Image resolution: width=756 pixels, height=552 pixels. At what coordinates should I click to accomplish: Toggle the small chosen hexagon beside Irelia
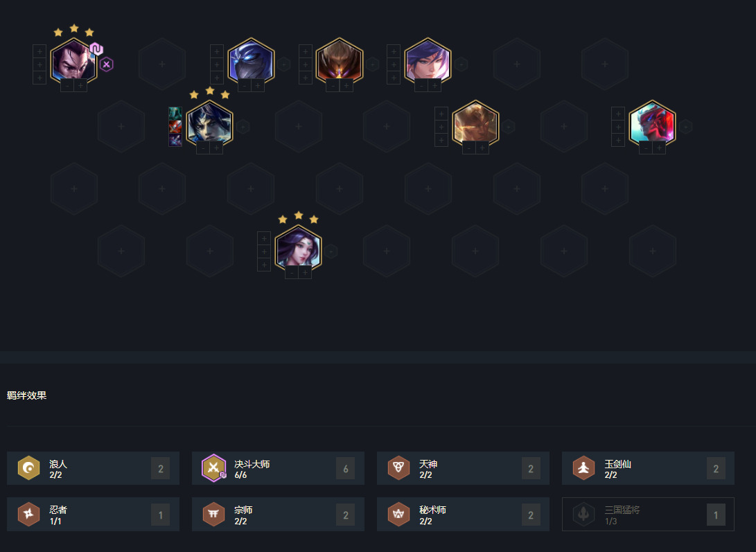pos(331,251)
